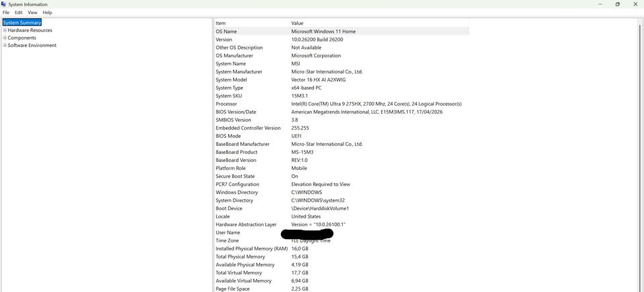Screen dimensions: 644x292
Task: Select the SMBIOS Version row
Action: [x=341, y=120]
